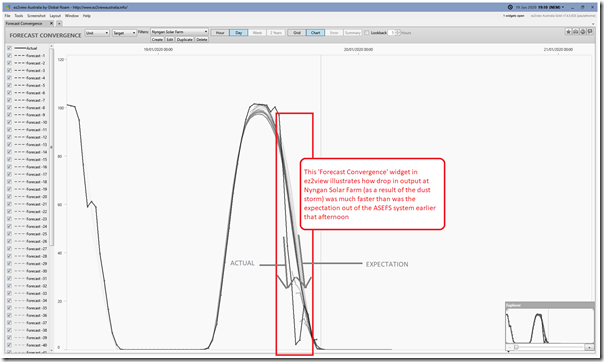
Task: Open the Layout menu
Action: [55, 16]
